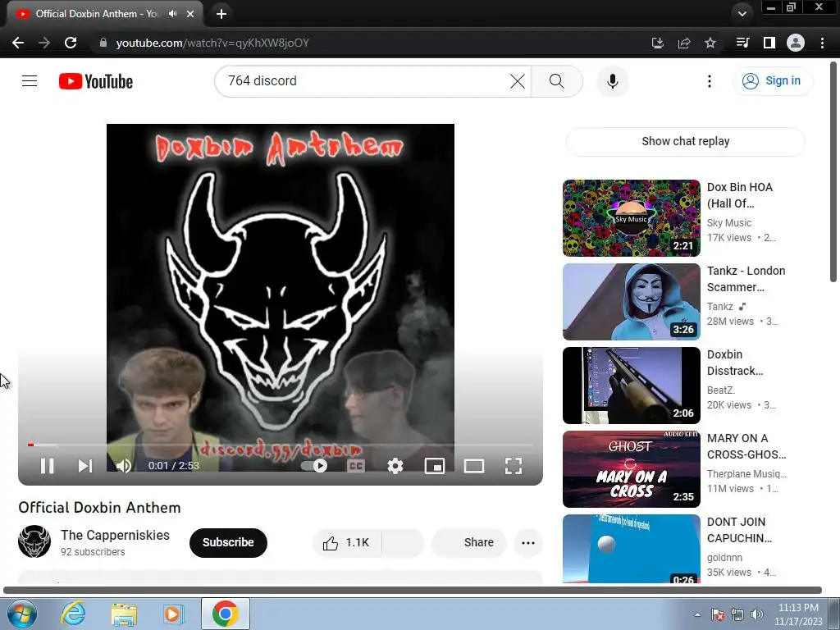Subscribe to The Capperniskies channel
Image resolution: width=840 pixels, height=630 pixels.
[x=228, y=542]
